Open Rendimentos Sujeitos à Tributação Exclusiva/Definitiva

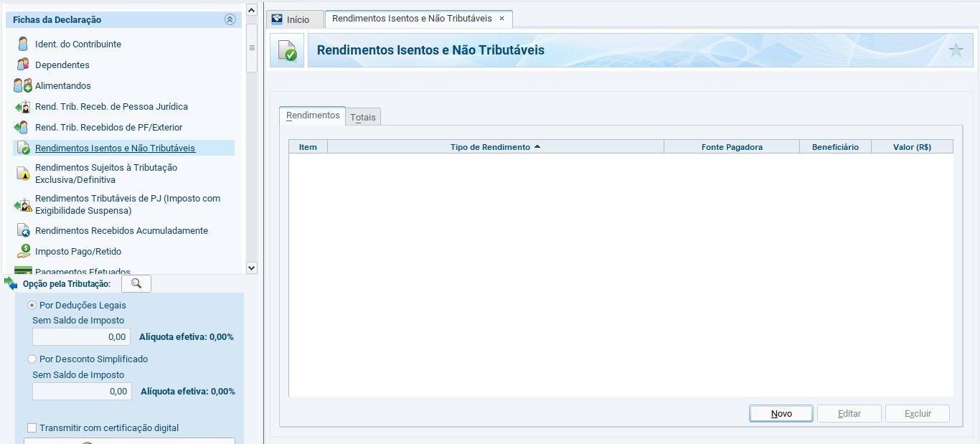coord(106,174)
